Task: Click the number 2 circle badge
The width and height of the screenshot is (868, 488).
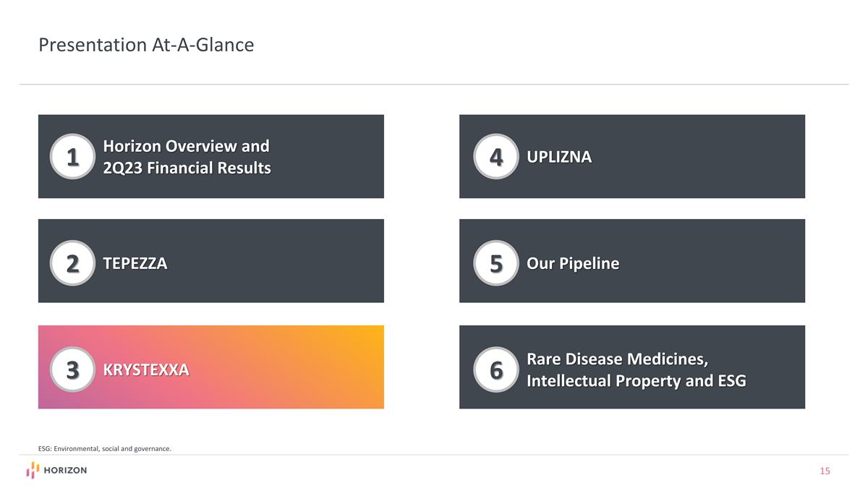Action: (x=72, y=263)
